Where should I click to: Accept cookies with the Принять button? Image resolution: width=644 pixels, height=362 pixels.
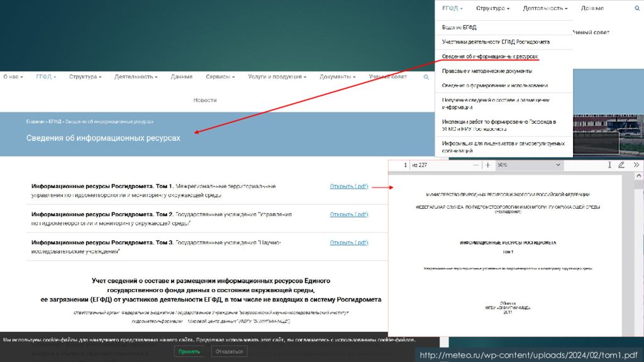point(189,352)
